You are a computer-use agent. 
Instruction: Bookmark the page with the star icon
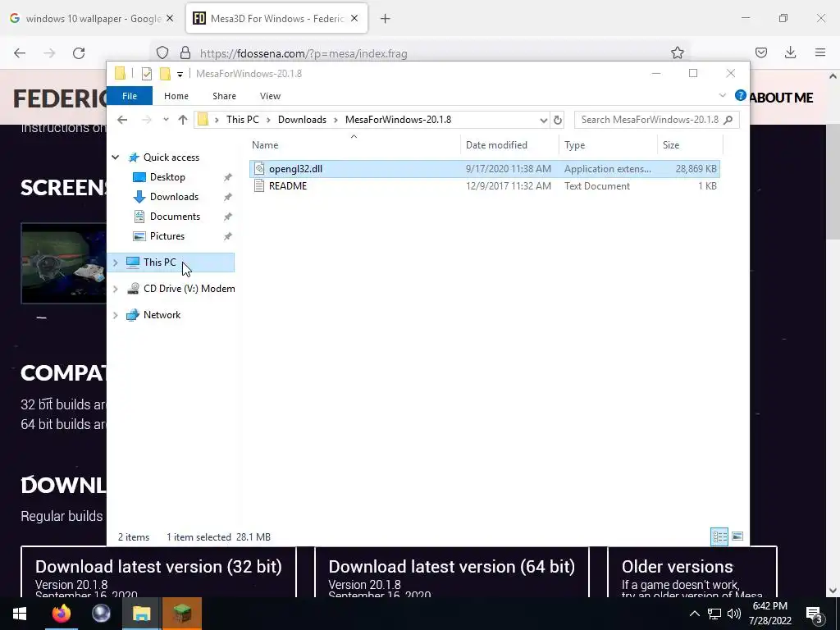tap(678, 52)
